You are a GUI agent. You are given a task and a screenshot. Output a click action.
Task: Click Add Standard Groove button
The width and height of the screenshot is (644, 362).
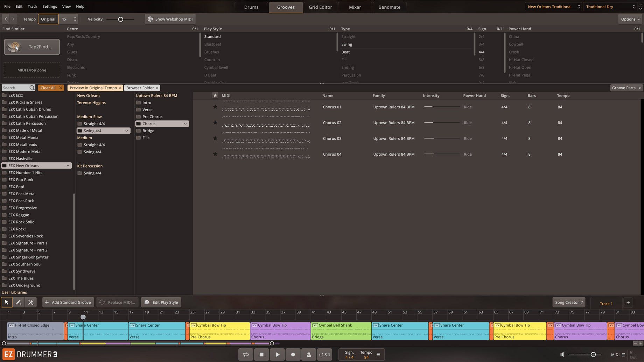(x=68, y=302)
